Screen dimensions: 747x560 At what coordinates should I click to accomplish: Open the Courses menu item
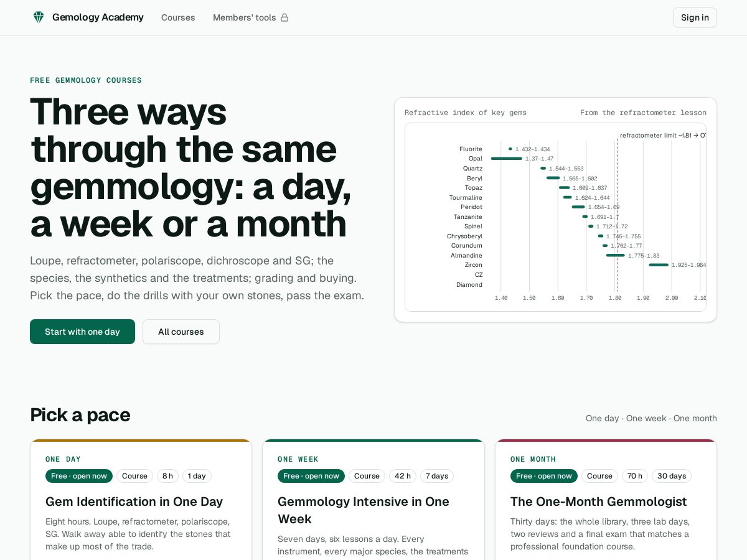(x=178, y=17)
